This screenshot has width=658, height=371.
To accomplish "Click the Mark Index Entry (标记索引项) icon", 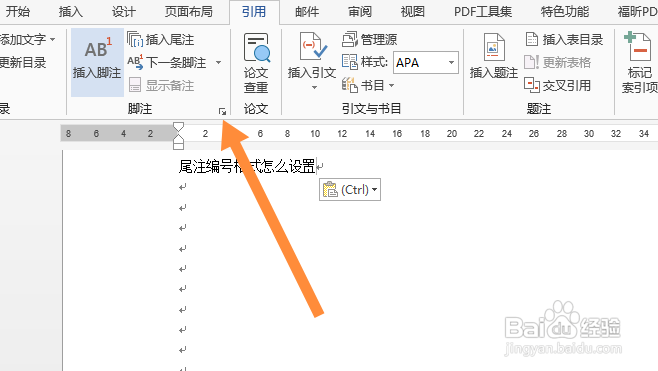I will pyautogui.click(x=637, y=47).
